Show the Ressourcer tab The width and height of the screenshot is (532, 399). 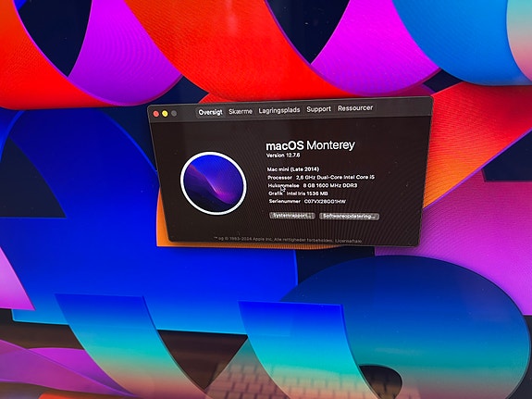click(x=355, y=108)
